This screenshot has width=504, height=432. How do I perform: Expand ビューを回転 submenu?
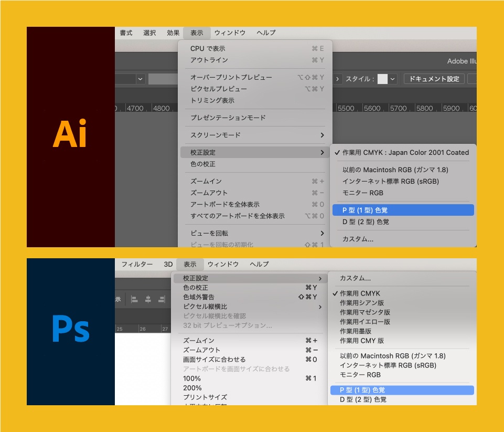(255, 233)
